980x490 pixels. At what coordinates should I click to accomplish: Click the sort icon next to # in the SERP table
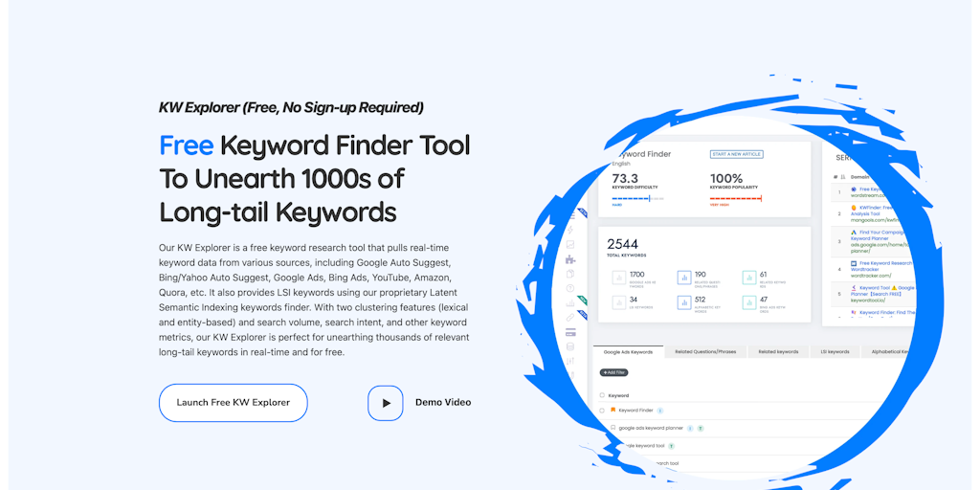tap(842, 177)
